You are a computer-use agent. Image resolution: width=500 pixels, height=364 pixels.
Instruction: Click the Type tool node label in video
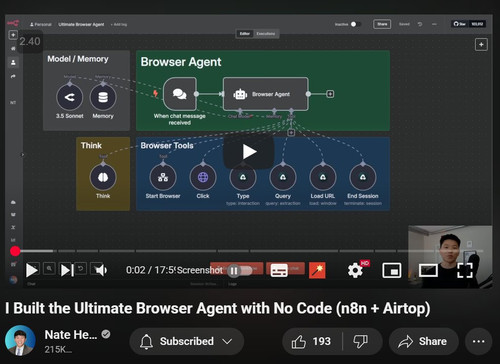[x=243, y=196]
